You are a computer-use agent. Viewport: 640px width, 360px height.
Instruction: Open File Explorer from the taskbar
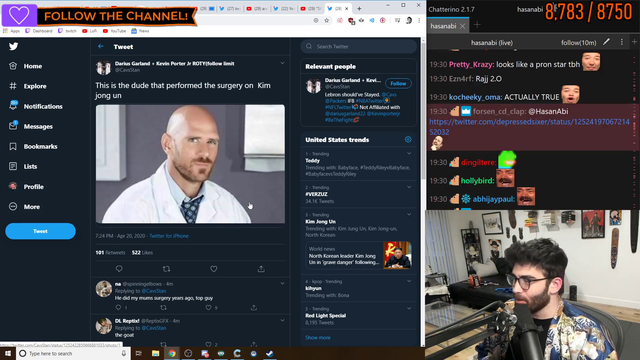[x=156, y=353]
